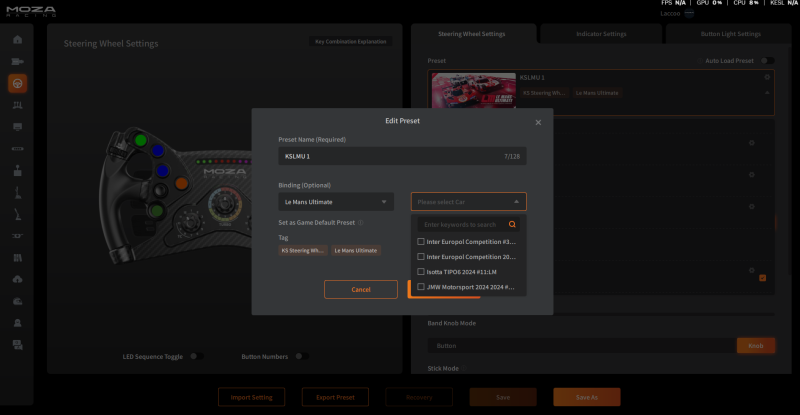The height and width of the screenshot is (415, 800).
Task: Click Le Mans Ultimate tag in dialog
Action: coord(356,251)
